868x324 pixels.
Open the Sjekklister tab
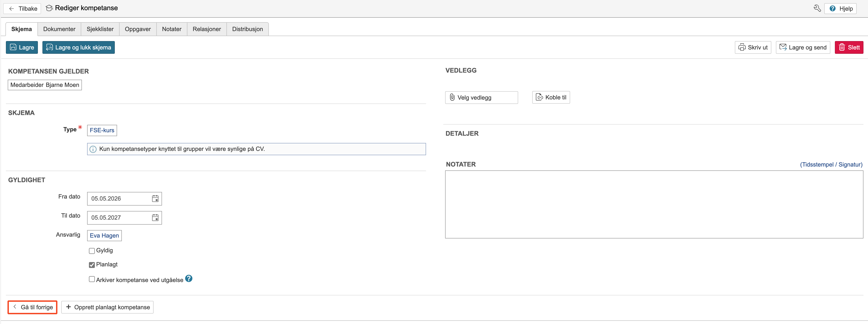[x=100, y=29]
